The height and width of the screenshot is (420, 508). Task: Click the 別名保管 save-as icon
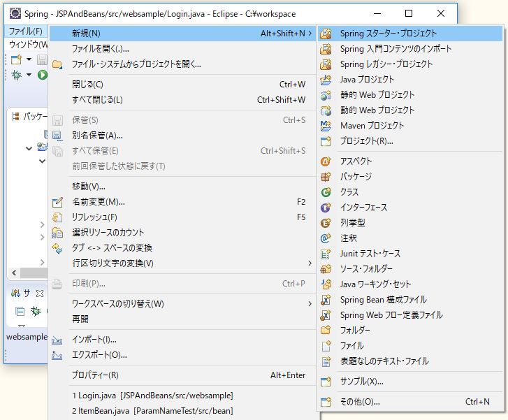[x=57, y=136]
